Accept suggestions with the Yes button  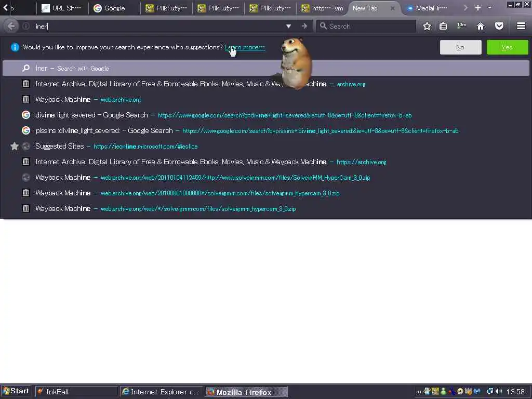(507, 47)
